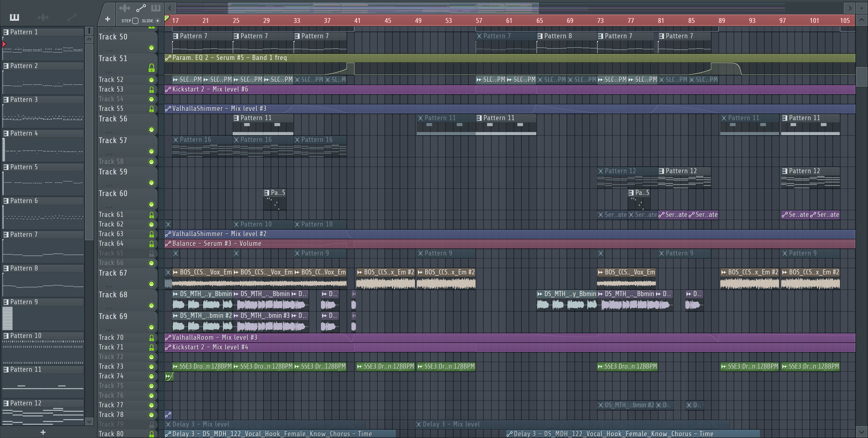
Task: Jump to bar 57 on the timeline ruler
Action: click(479, 20)
